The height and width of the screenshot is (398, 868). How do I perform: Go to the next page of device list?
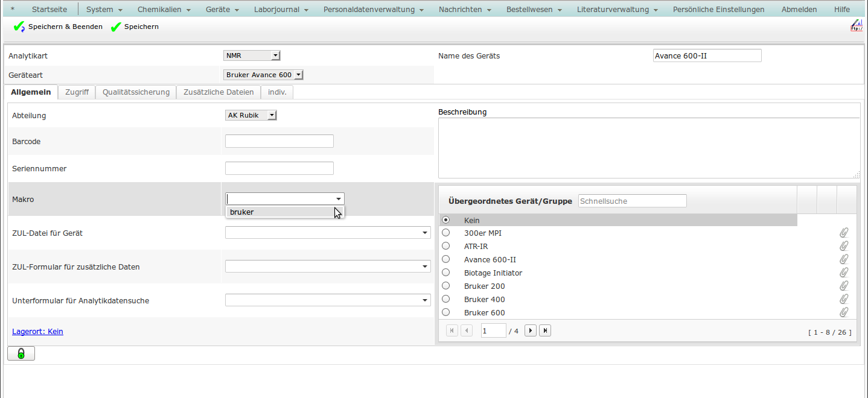(x=531, y=330)
